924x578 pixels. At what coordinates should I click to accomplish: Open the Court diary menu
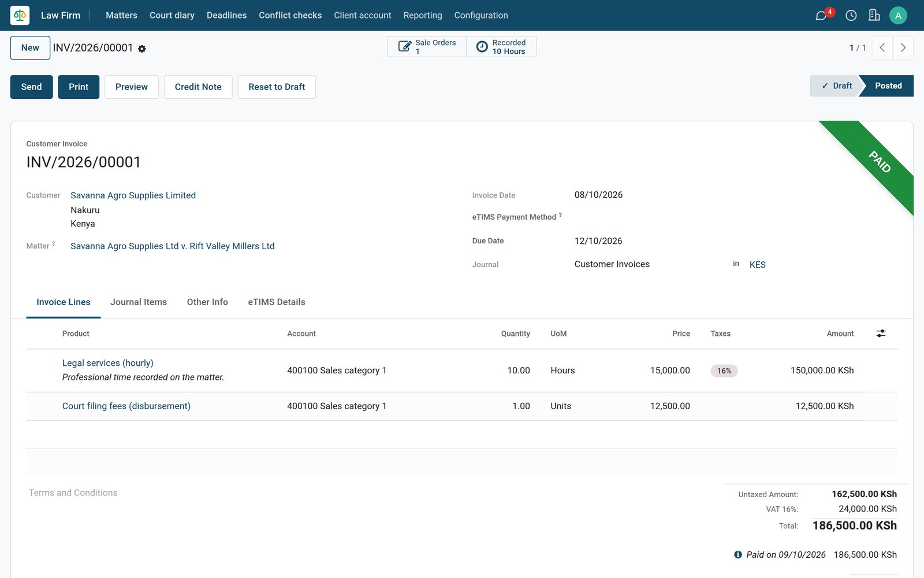point(172,15)
